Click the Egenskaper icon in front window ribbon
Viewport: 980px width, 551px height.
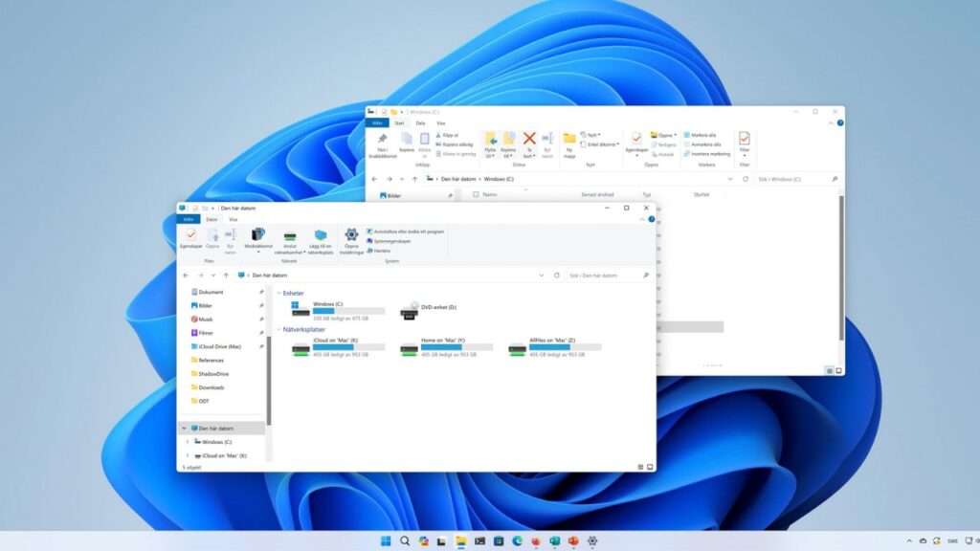[x=191, y=235]
